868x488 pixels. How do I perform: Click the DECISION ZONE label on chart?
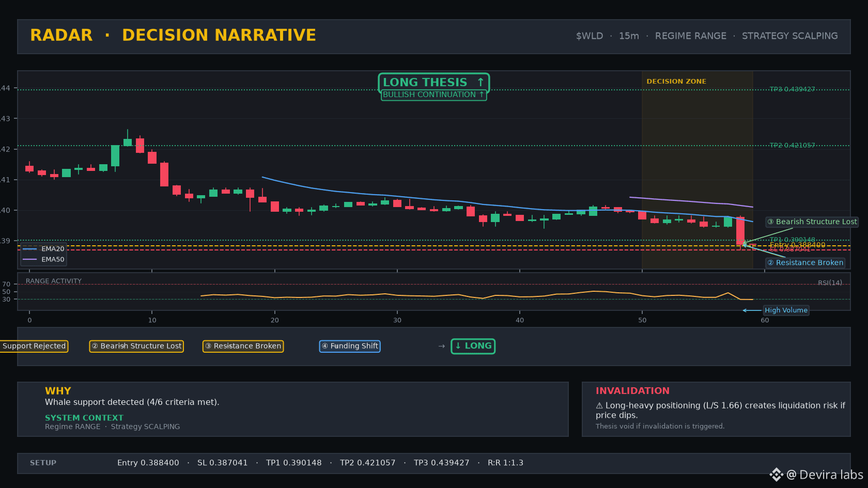tap(676, 82)
